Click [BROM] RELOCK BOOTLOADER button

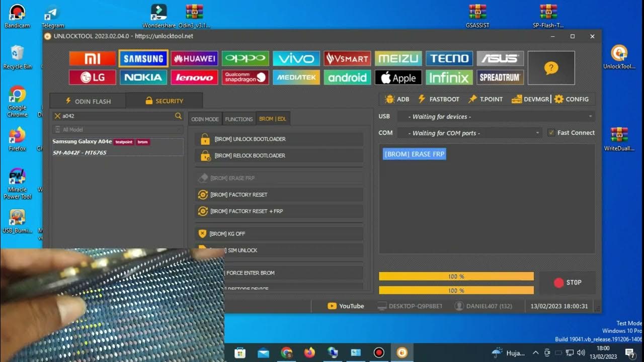[x=279, y=156]
